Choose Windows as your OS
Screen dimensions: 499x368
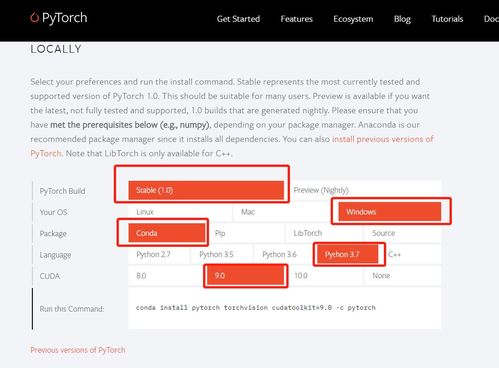[390, 212]
